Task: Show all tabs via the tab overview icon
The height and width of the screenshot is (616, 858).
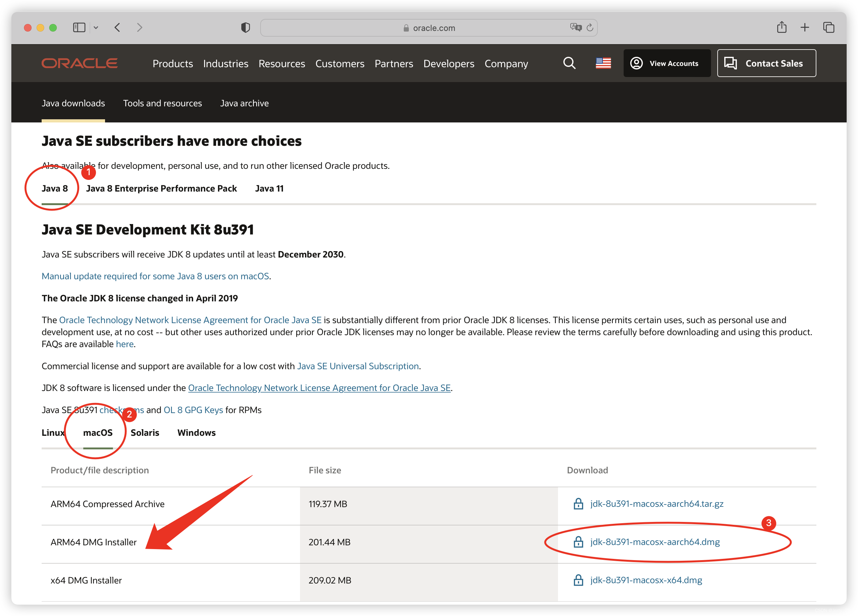Action: pyautogui.click(x=829, y=27)
